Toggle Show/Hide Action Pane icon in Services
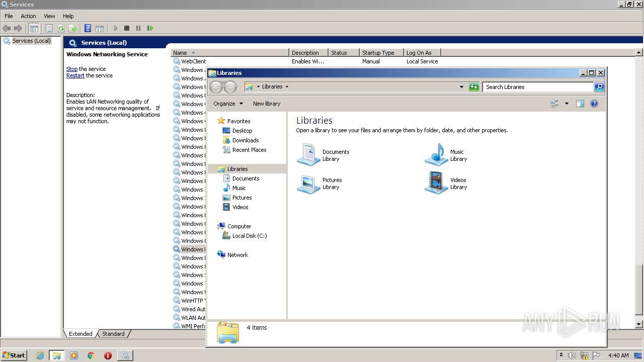This screenshot has width=644, height=362. 100,29
